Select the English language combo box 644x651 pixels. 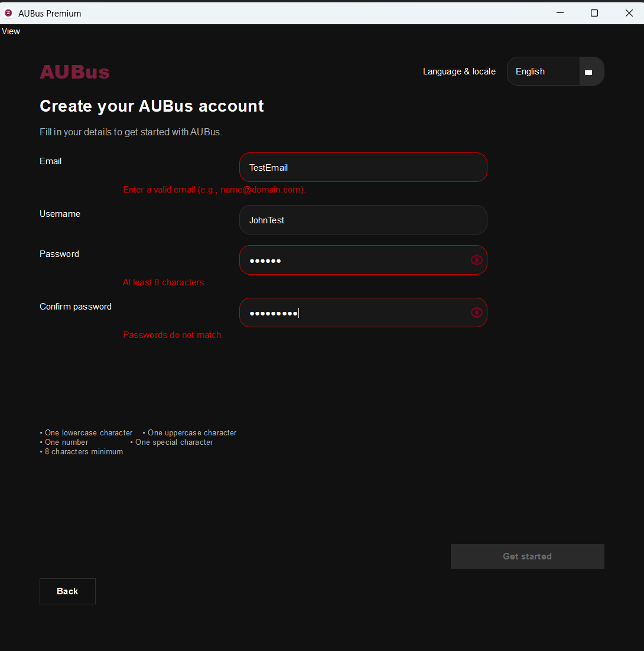[x=555, y=71]
